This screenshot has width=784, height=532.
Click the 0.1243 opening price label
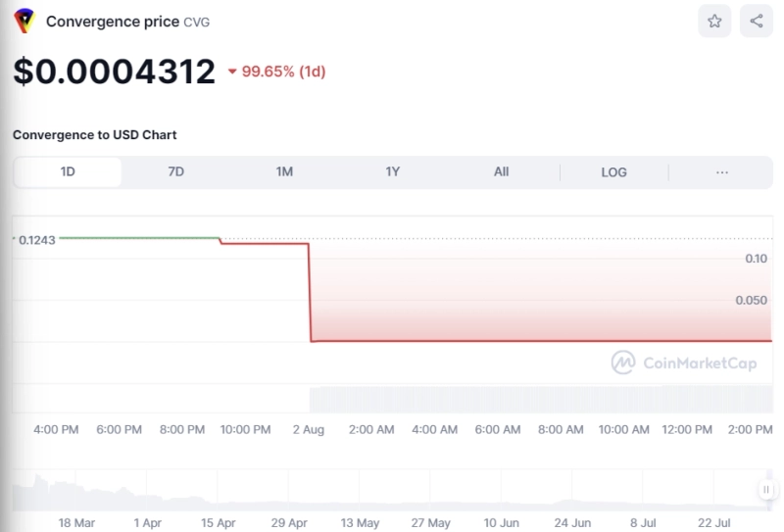coord(37,239)
